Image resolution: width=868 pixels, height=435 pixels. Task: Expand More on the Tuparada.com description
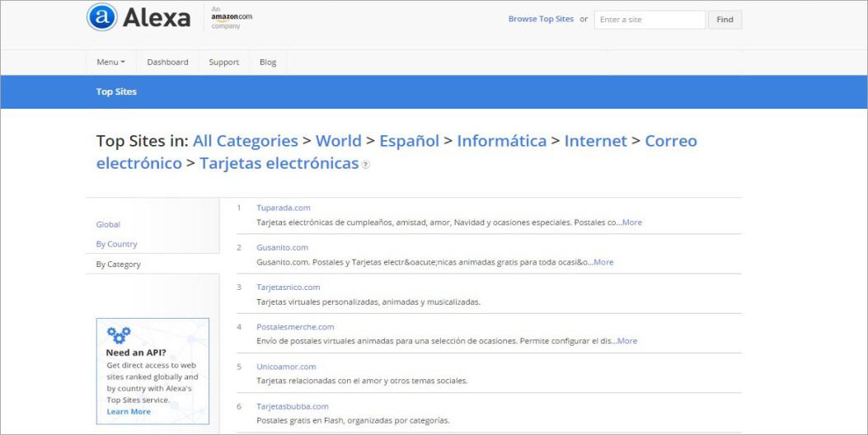coord(632,222)
